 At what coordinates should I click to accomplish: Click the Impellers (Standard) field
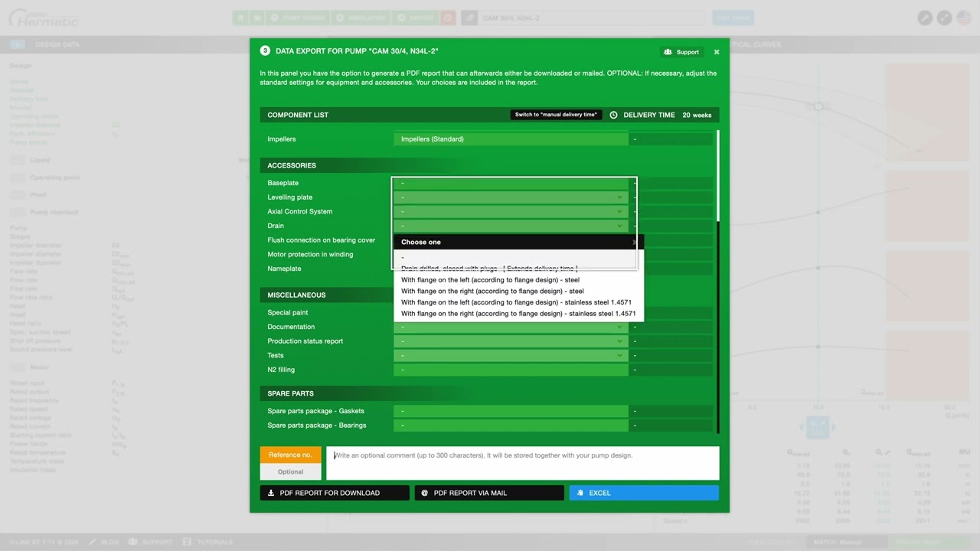[511, 139]
